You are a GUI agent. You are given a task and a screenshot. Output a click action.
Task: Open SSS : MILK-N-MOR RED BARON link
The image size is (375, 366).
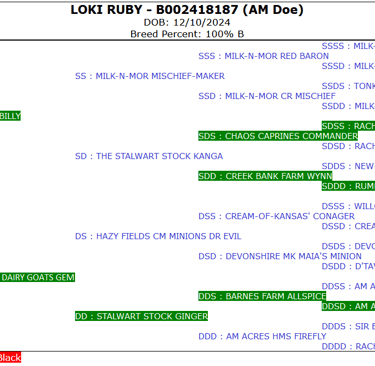[263, 56]
